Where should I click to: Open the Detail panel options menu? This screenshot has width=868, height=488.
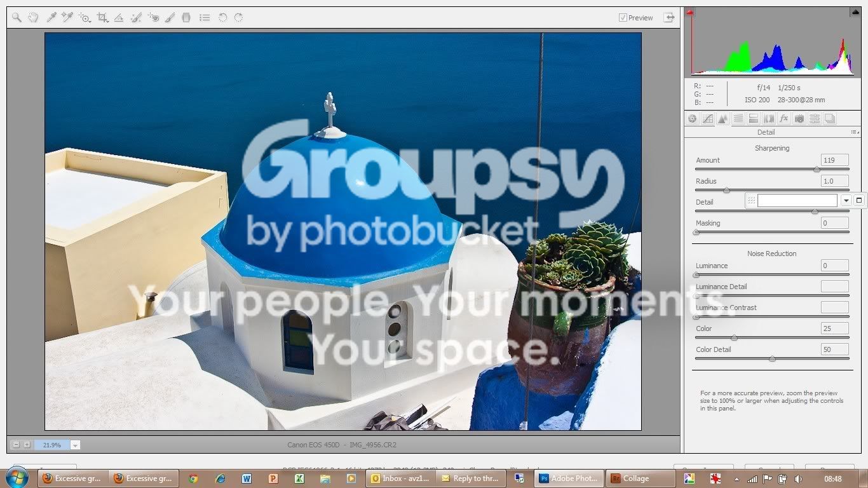855,132
